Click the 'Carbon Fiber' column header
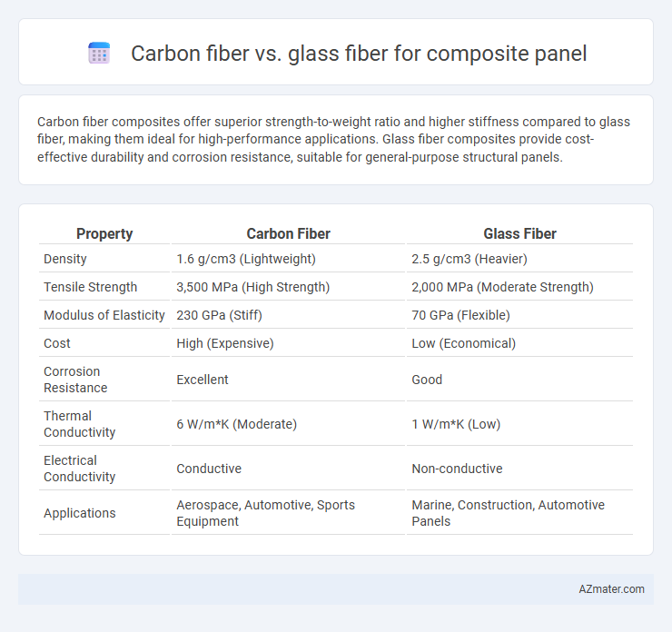This screenshot has height=632, width=672. (x=288, y=233)
